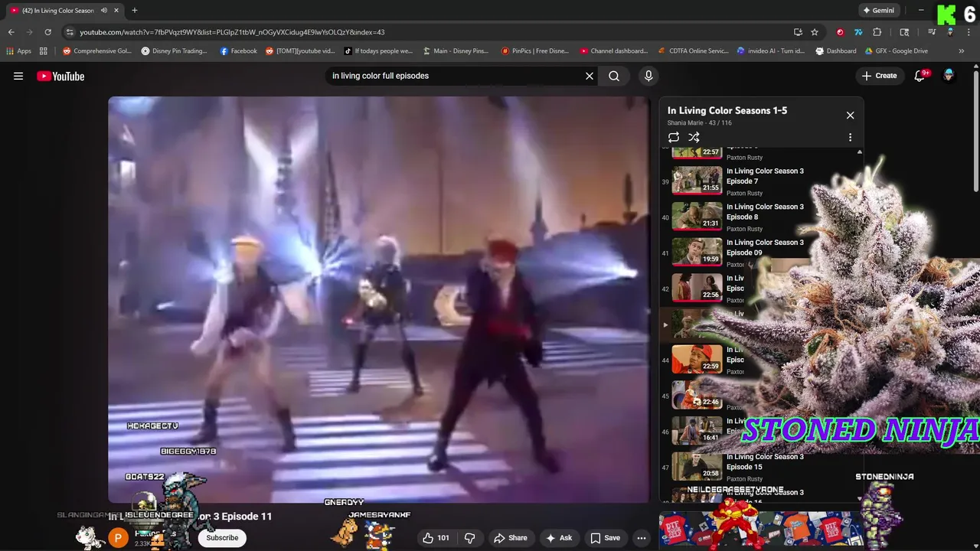Close the In Living Color playlist panel
Viewport: 980px width, 551px height.
pyautogui.click(x=850, y=115)
